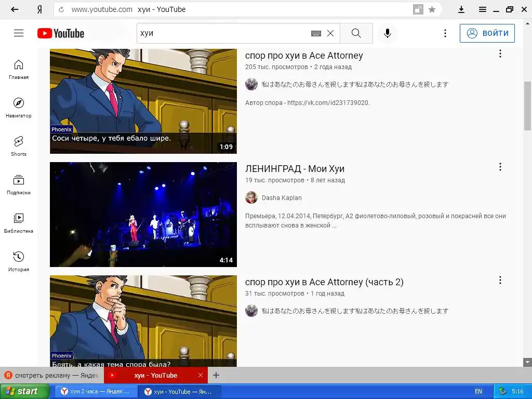Image resolution: width=532 pixels, height=399 pixels.
Task: Click 205 тыс. просмотров metadata text
Action: [x=276, y=67]
